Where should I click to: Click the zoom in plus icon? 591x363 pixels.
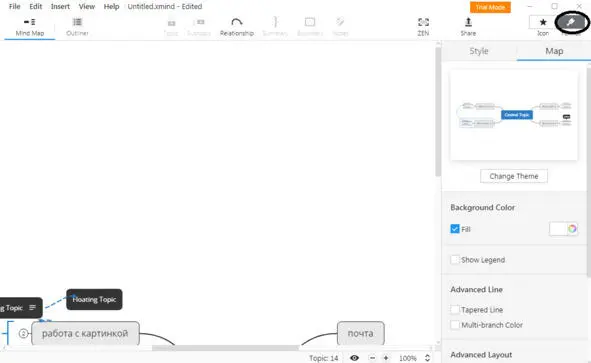pyautogui.click(x=386, y=358)
